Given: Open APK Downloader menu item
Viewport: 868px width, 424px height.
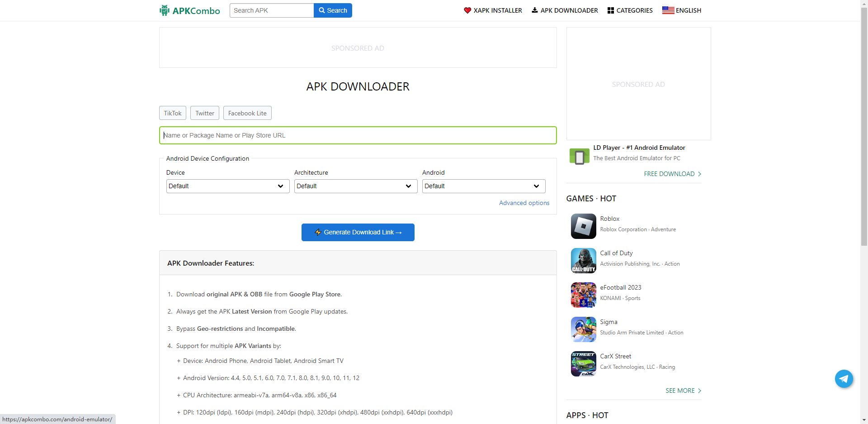Looking at the screenshot, I should click(565, 10).
